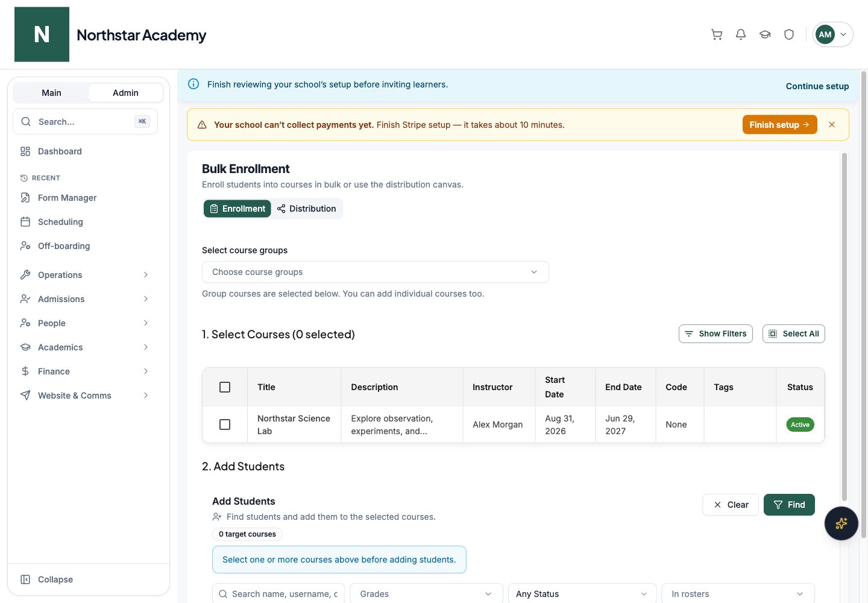Open the notifications bell
The width and height of the screenshot is (868, 603).
click(x=741, y=34)
